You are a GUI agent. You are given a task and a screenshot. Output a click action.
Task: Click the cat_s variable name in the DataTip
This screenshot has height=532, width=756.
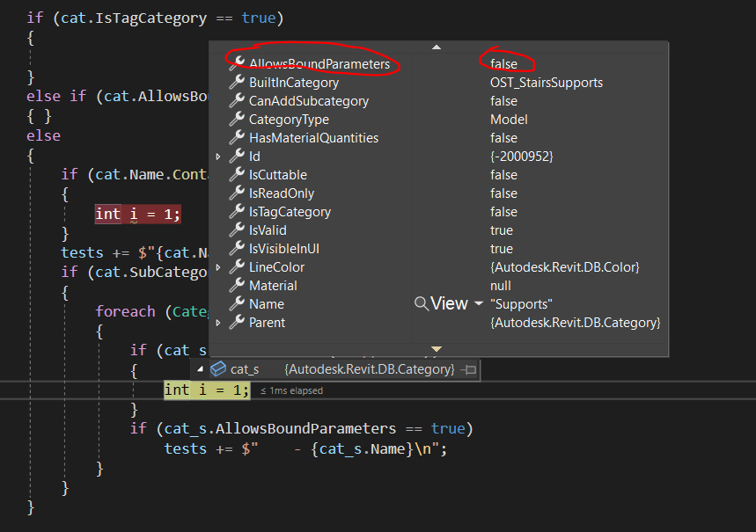(x=245, y=369)
